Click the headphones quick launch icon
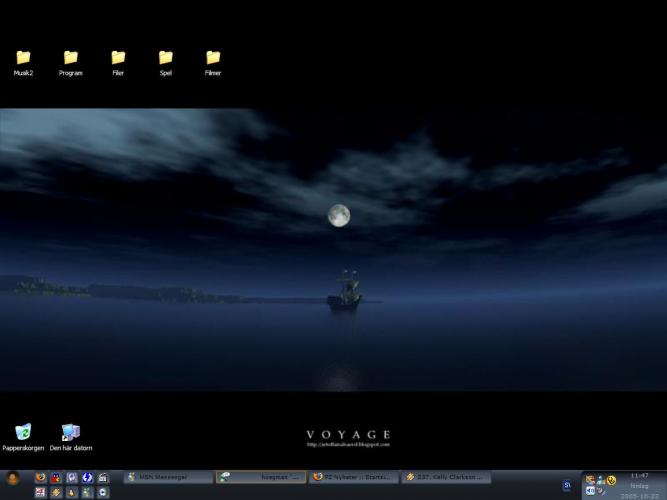The height and width of the screenshot is (500, 667). coord(71,477)
